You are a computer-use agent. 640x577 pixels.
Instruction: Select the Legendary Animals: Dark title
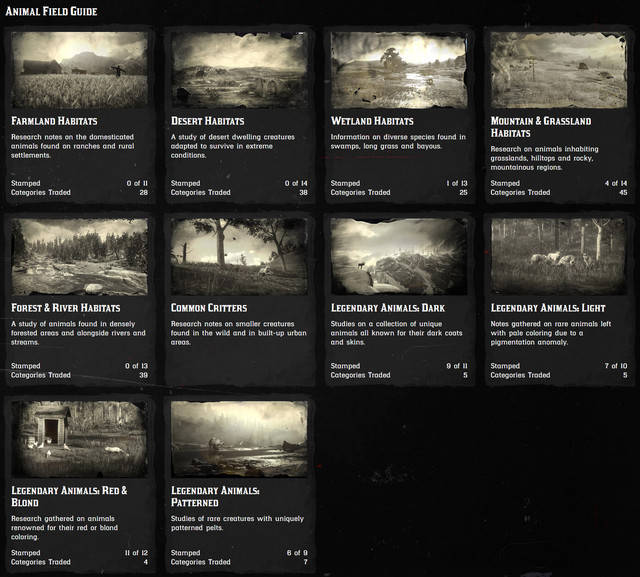tap(388, 308)
